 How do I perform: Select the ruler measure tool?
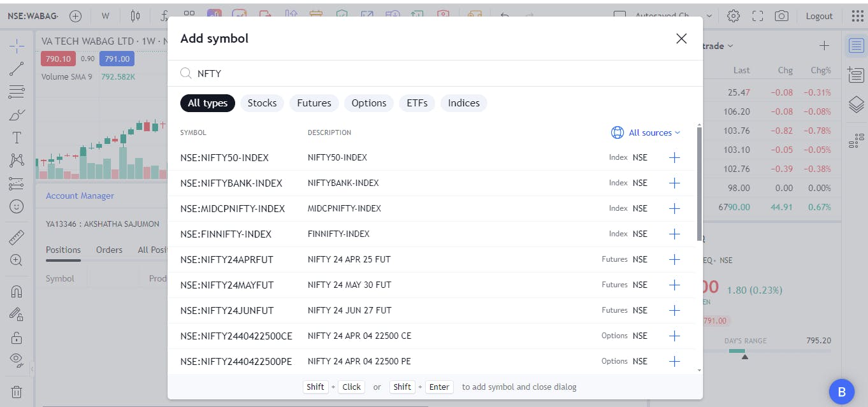tap(17, 238)
